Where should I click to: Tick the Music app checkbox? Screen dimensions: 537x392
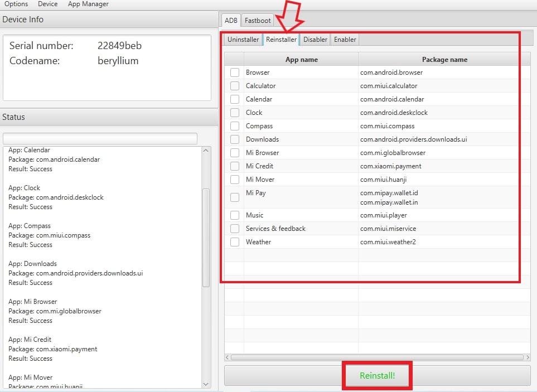pos(235,215)
